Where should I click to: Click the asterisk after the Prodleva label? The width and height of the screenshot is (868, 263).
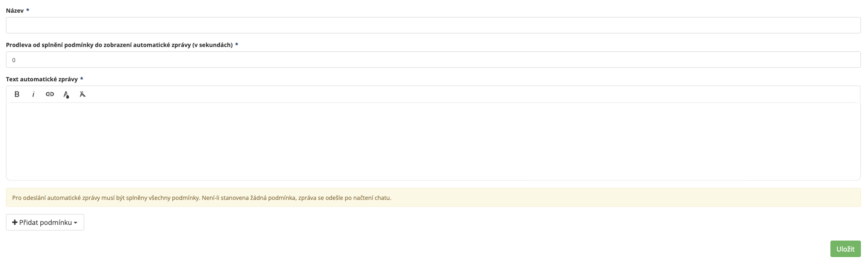pyautogui.click(x=236, y=44)
